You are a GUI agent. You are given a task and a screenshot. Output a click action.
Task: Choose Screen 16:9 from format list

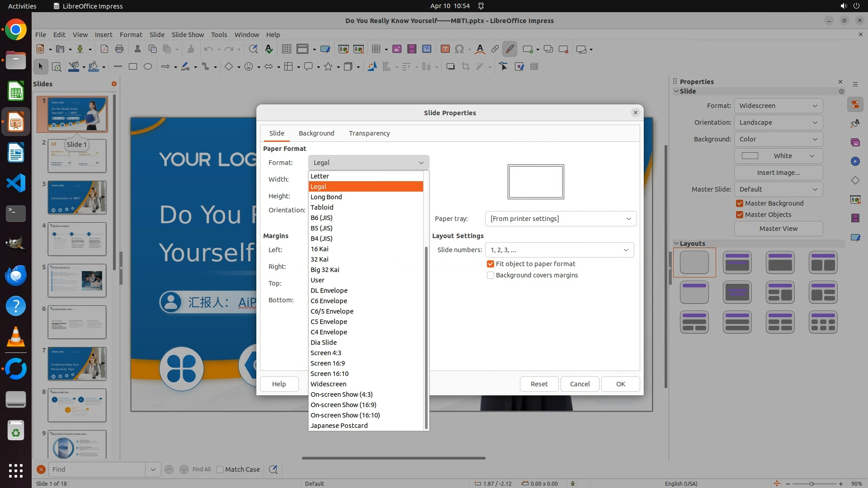328,363
